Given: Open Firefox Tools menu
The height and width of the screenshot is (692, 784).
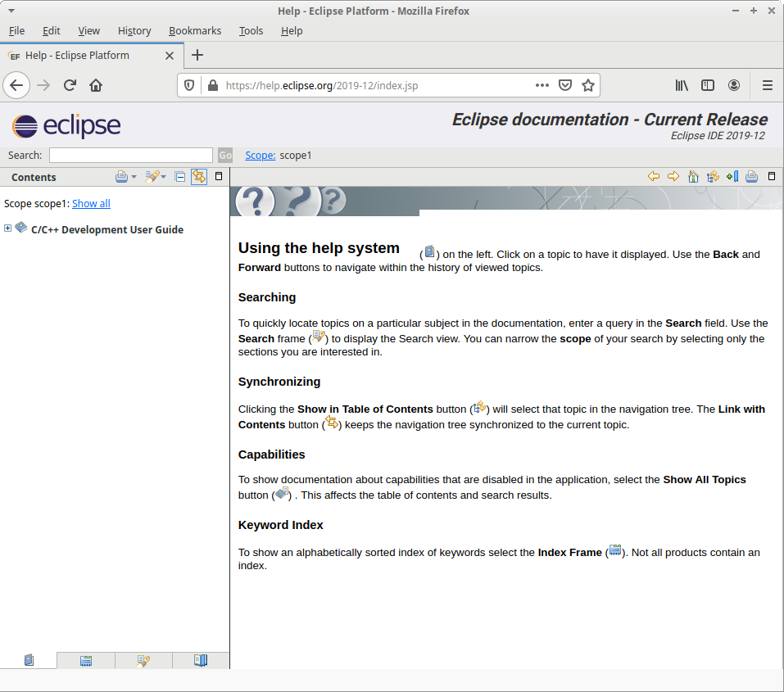Looking at the screenshot, I should point(251,31).
